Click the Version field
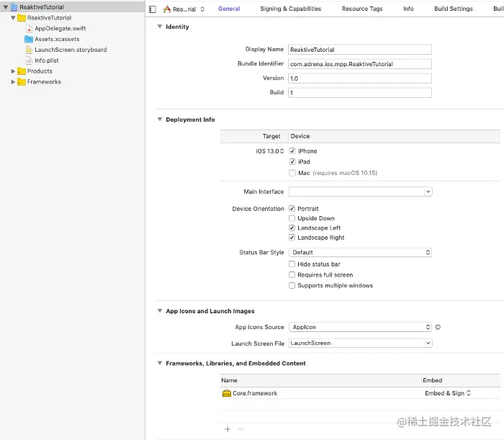The image size is (504, 440). click(360, 78)
